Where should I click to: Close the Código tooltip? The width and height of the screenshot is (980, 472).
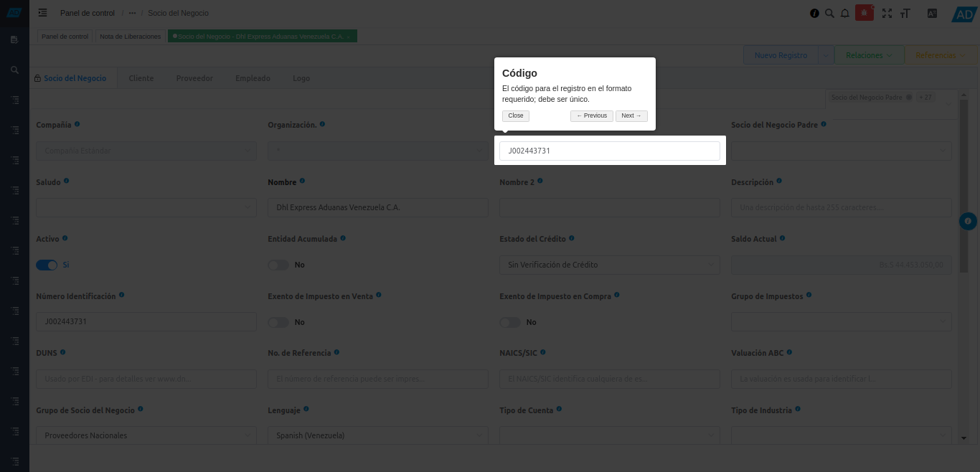[x=516, y=115]
